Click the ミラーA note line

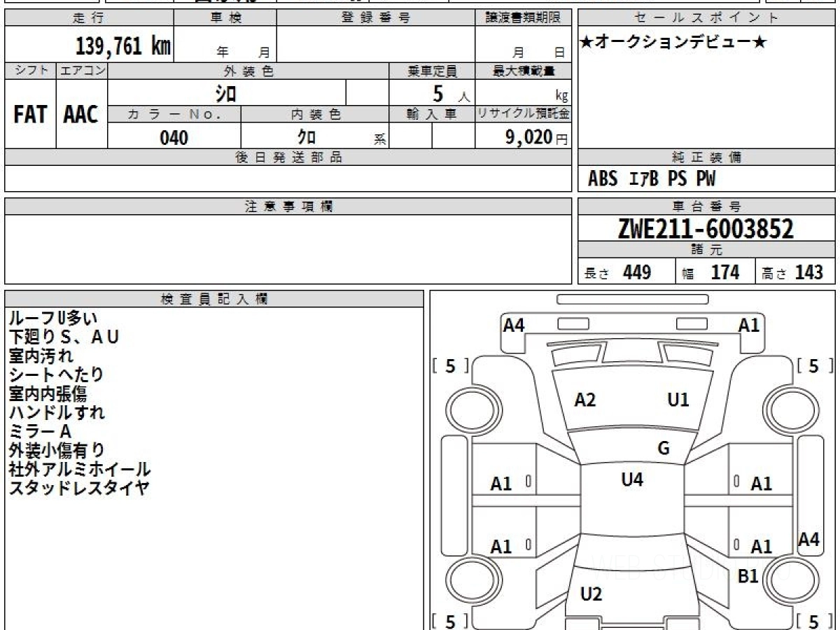pyautogui.click(x=40, y=432)
